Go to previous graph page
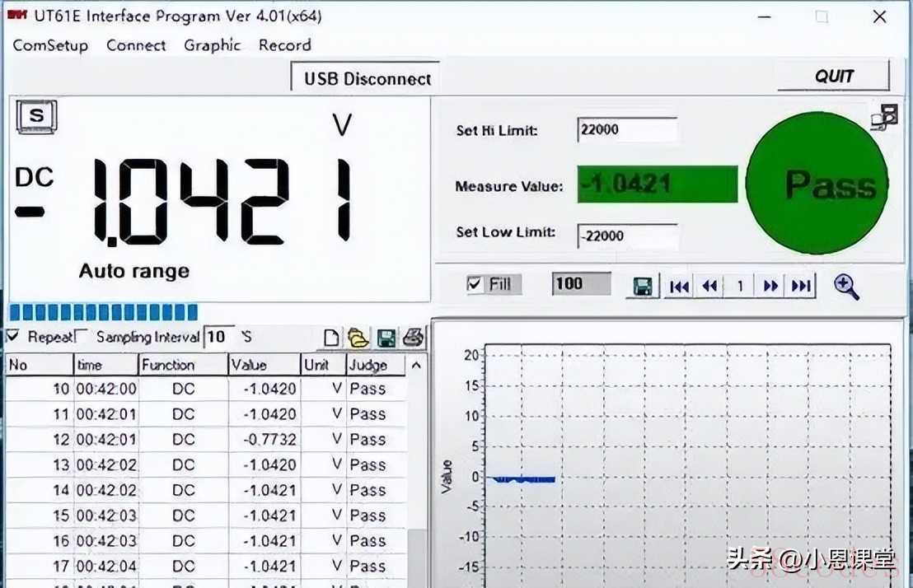 [x=709, y=286]
